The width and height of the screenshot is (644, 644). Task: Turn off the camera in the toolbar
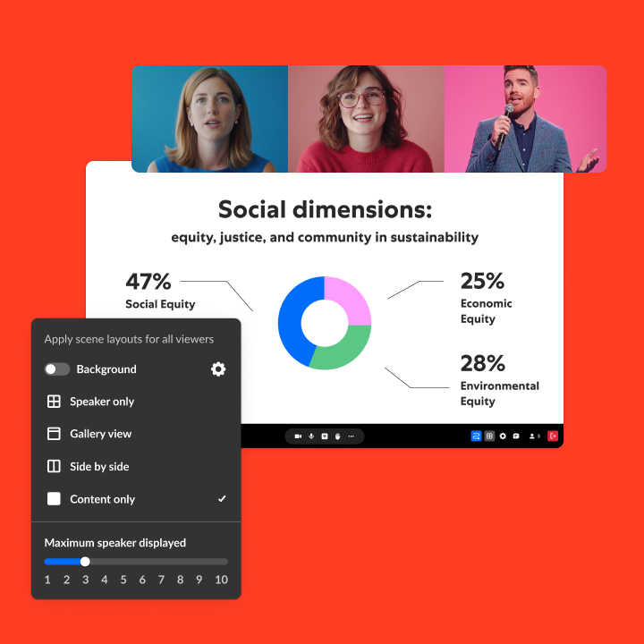(x=298, y=436)
